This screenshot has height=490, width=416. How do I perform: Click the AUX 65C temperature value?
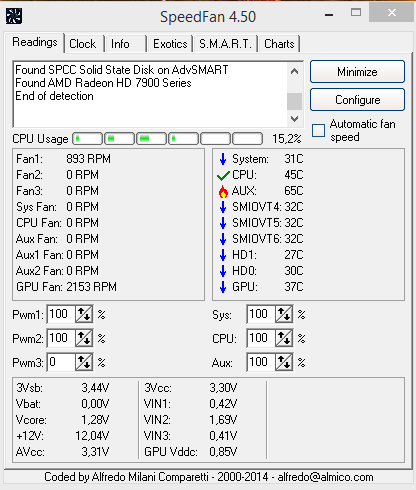tap(294, 191)
